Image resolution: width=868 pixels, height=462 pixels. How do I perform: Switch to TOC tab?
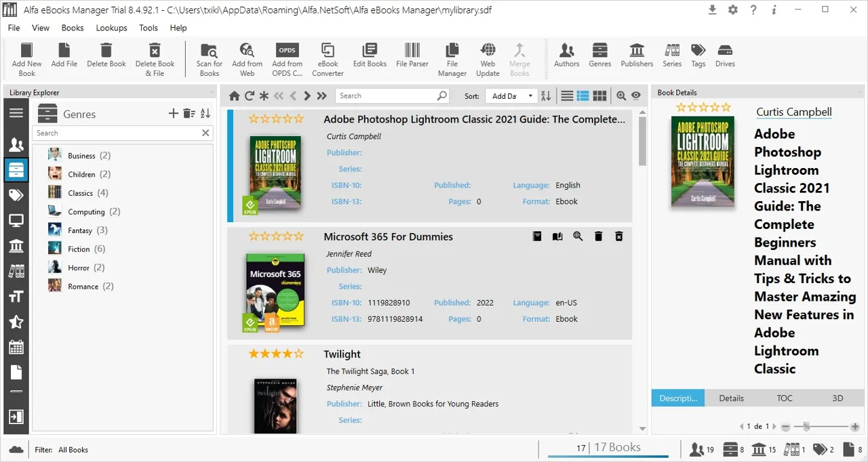[x=785, y=398]
